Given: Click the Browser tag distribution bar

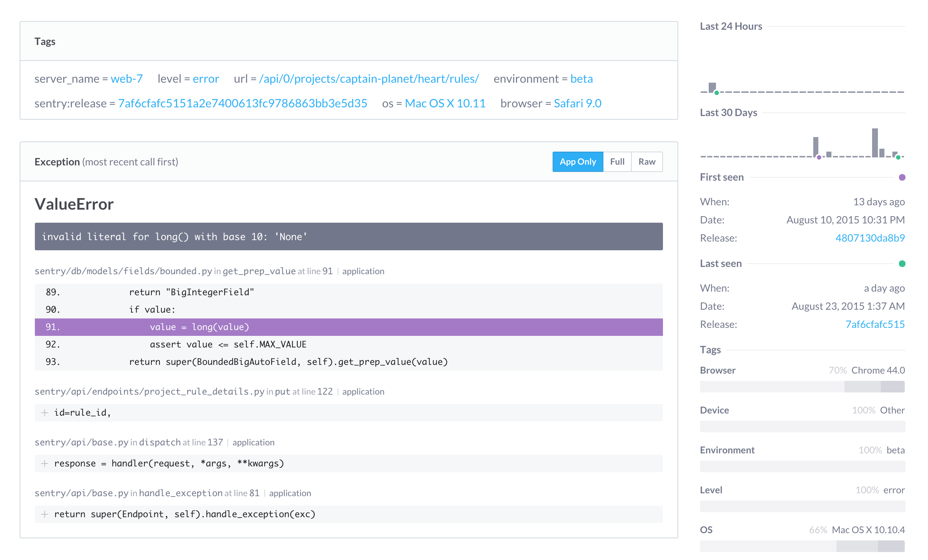Looking at the screenshot, I should [x=802, y=387].
